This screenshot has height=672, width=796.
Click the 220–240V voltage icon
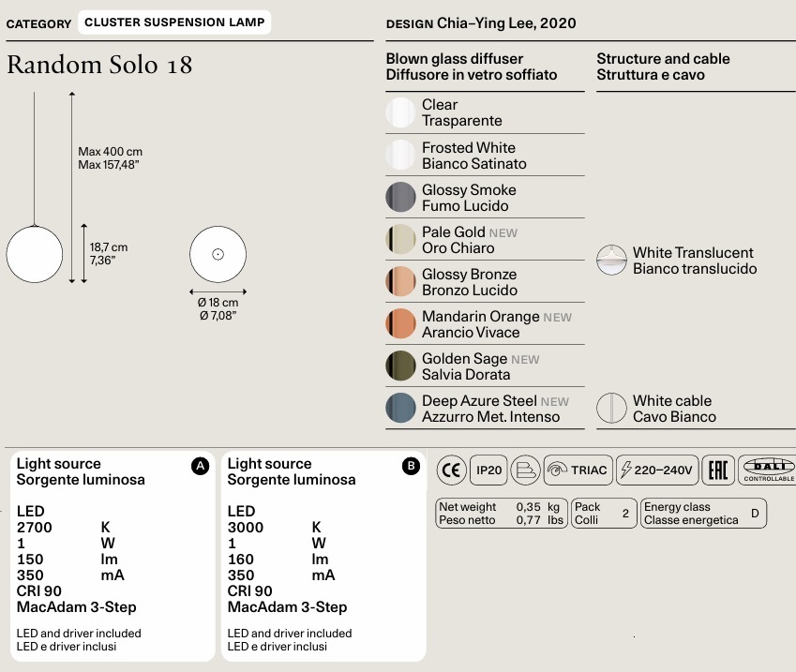pyautogui.click(x=657, y=470)
